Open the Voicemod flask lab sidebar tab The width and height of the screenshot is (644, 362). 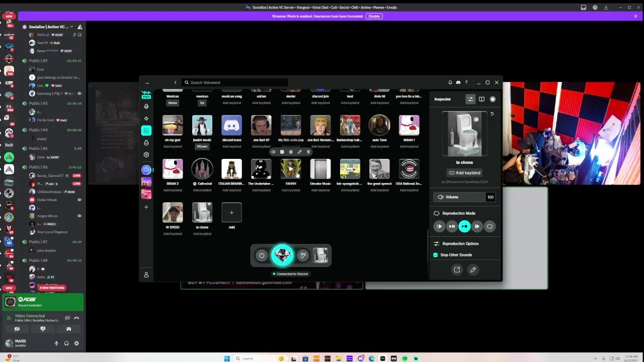point(146,143)
